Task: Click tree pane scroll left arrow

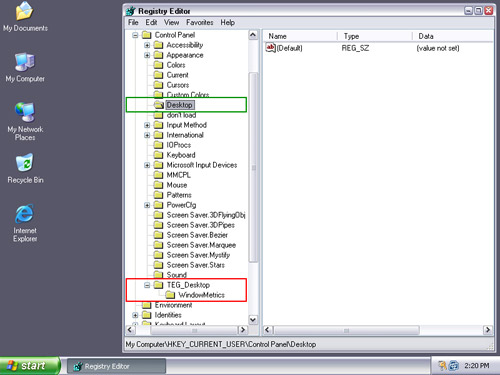Action: (130, 330)
